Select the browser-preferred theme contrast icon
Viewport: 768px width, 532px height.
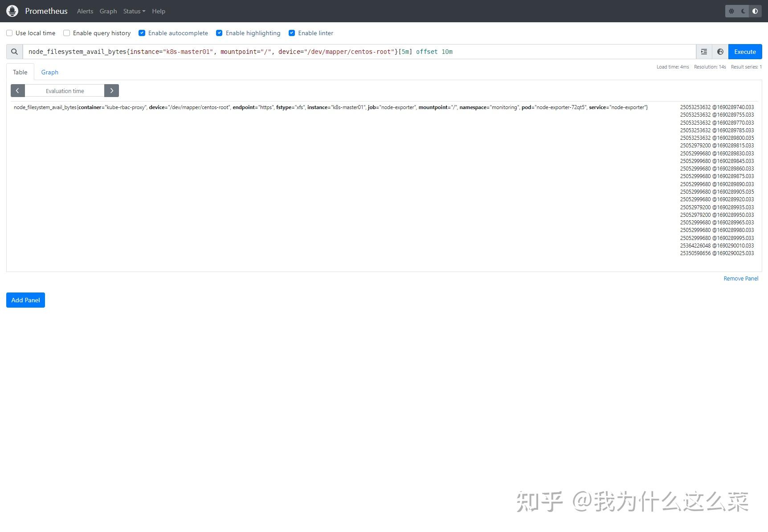(x=755, y=11)
